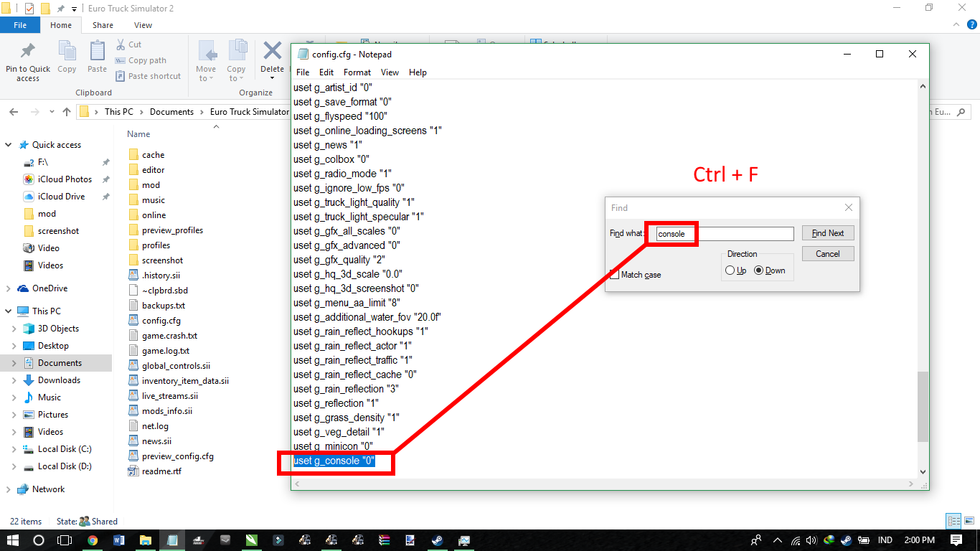Open the Delete dropdown arrow
This screenshot has height=551, width=980.
(272, 78)
